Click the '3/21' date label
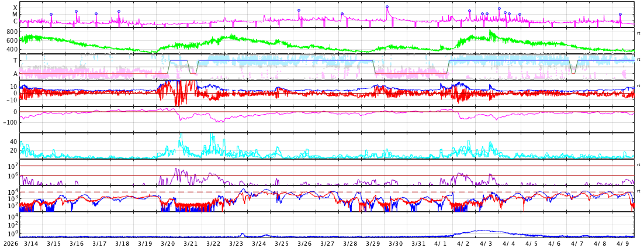The height and width of the screenshot is (248, 644). (191, 243)
